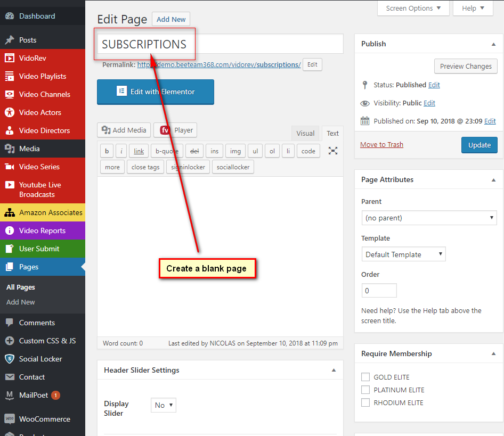Check the GOLD ELITE membership box
Screen dimensions: 504x436
[x=365, y=377]
